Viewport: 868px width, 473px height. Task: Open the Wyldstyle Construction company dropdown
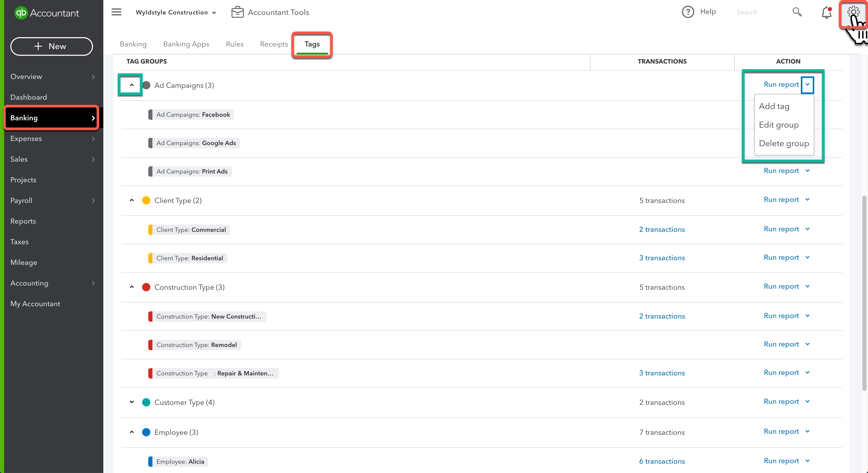pyautogui.click(x=176, y=12)
